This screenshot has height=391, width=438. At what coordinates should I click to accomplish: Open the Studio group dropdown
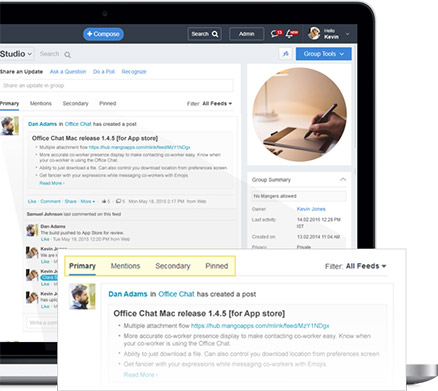[16, 54]
